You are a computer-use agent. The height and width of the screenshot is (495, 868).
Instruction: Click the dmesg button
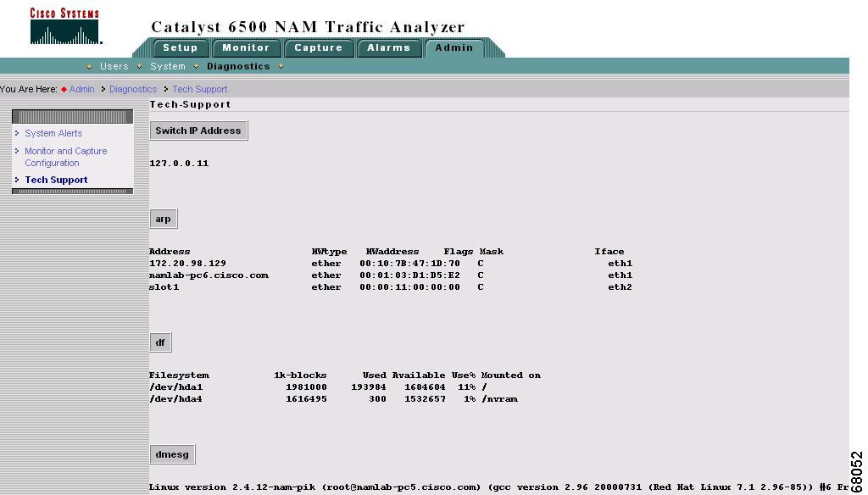point(172,454)
